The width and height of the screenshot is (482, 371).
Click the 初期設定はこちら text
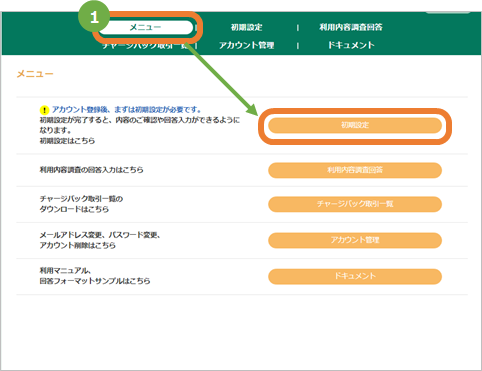pyautogui.click(x=67, y=141)
